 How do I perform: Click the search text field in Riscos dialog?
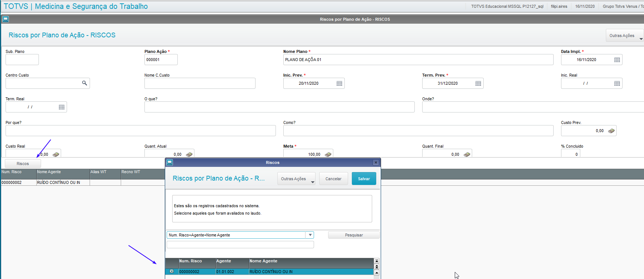pyautogui.click(x=240, y=245)
